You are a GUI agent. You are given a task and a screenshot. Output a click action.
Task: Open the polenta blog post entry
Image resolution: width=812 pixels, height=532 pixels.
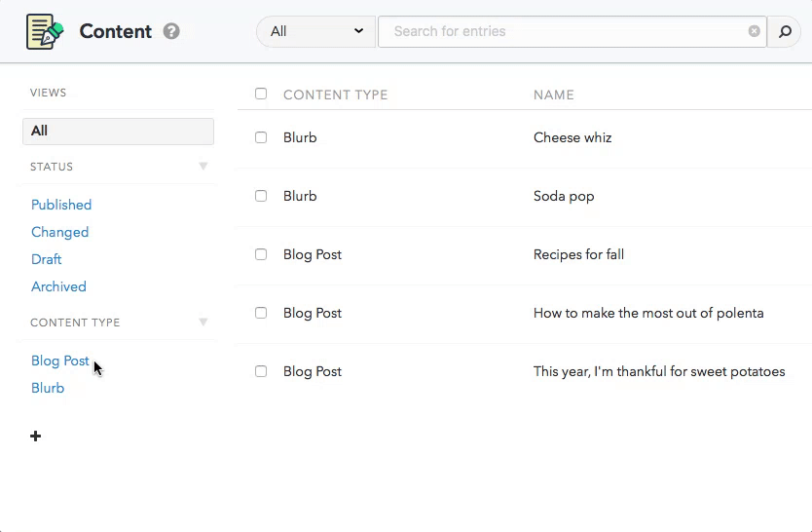click(648, 313)
